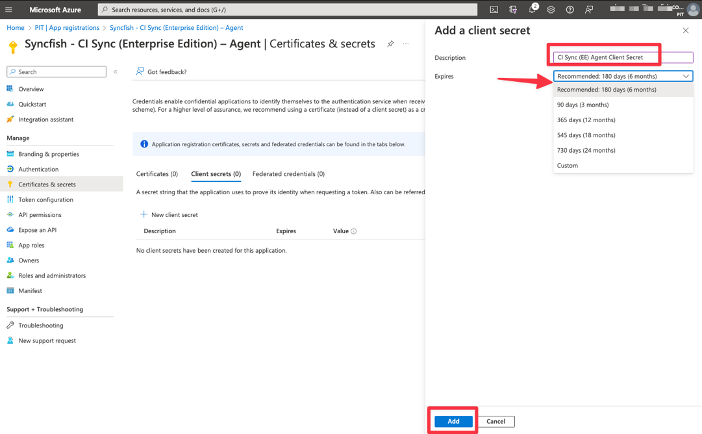Choose 545 days (18 months) expiry
Screen dimensions: 702x434
tap(623, 135)
